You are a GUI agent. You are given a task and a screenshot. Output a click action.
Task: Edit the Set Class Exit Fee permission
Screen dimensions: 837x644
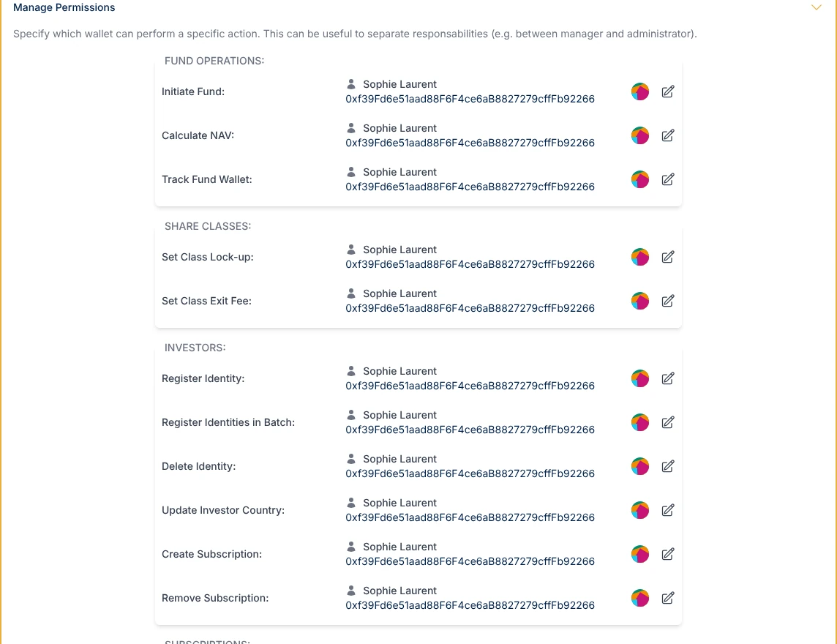click(667, 301)
